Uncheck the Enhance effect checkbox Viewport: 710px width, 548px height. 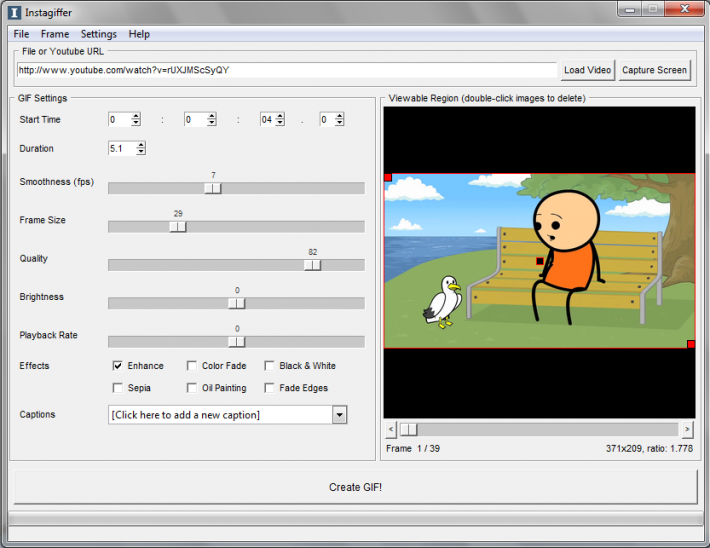(x=118, y=365)
